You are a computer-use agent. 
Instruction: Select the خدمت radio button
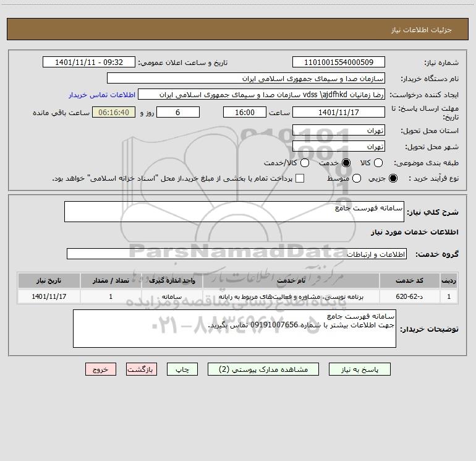tap(346, 163)
